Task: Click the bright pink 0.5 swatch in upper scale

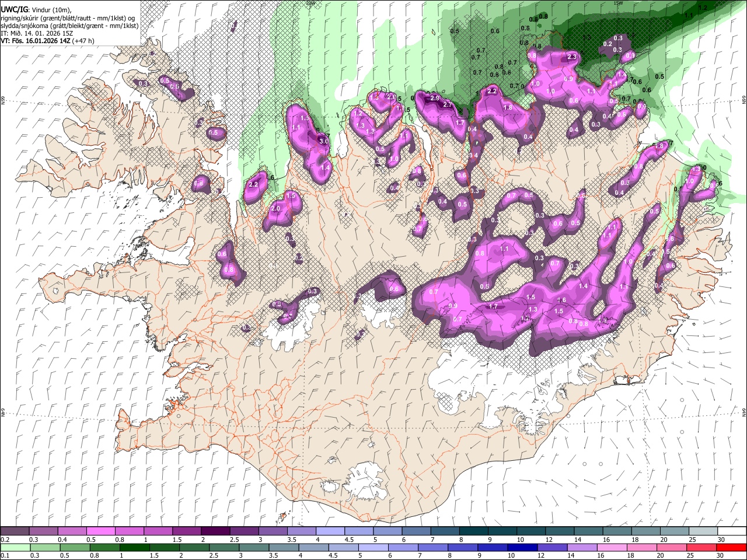Action: click(100, 531)
